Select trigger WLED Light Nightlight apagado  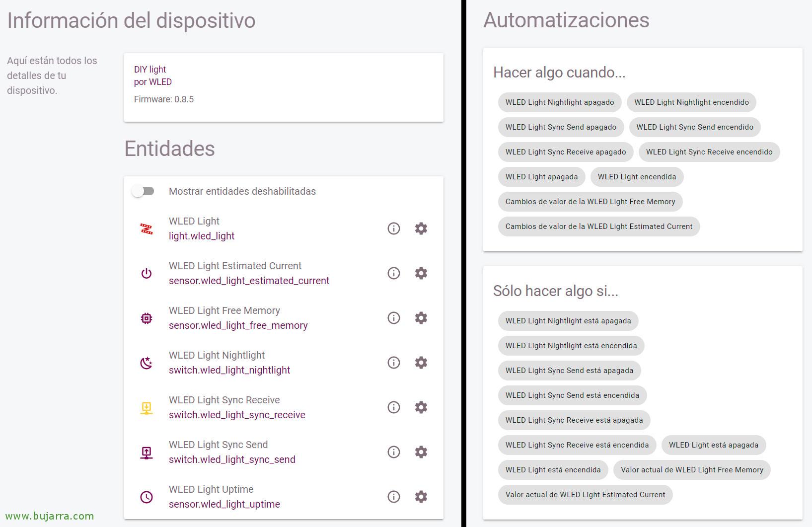point(560,102)
